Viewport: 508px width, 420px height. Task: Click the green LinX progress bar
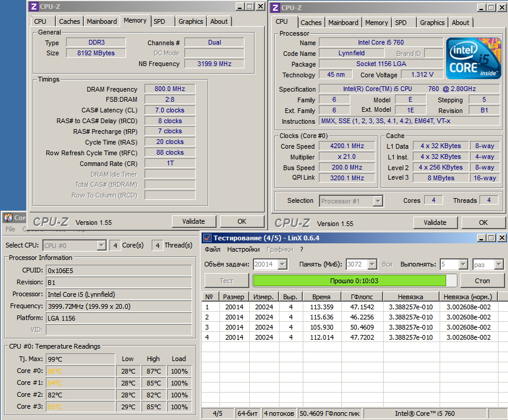[349, 281]
